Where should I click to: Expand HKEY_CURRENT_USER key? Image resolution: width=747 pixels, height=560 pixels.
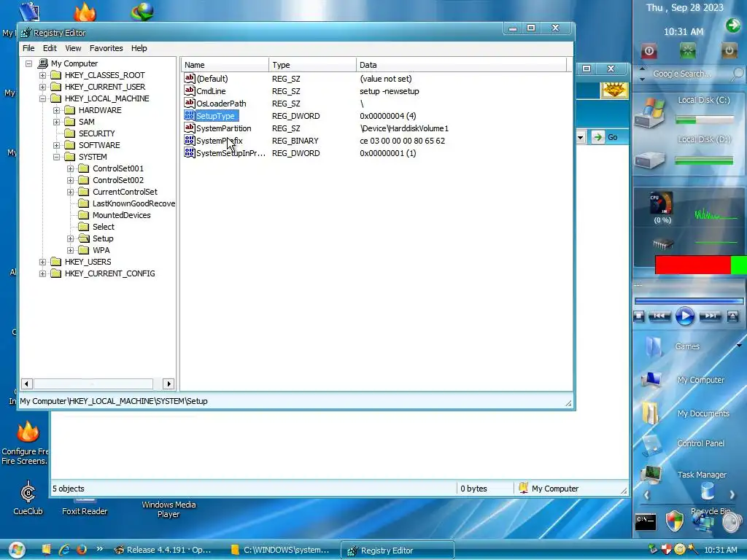click(x=42, y=87)
